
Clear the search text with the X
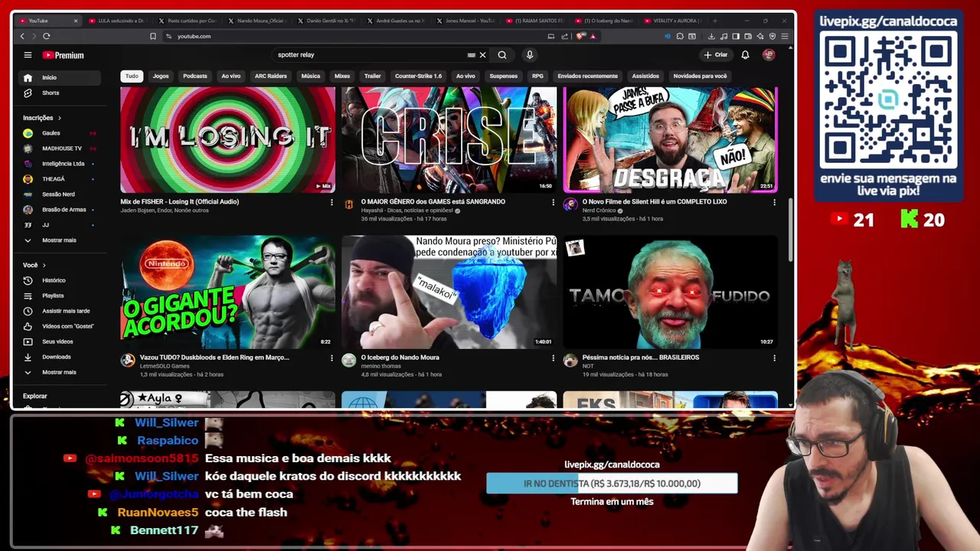[482, 55]
